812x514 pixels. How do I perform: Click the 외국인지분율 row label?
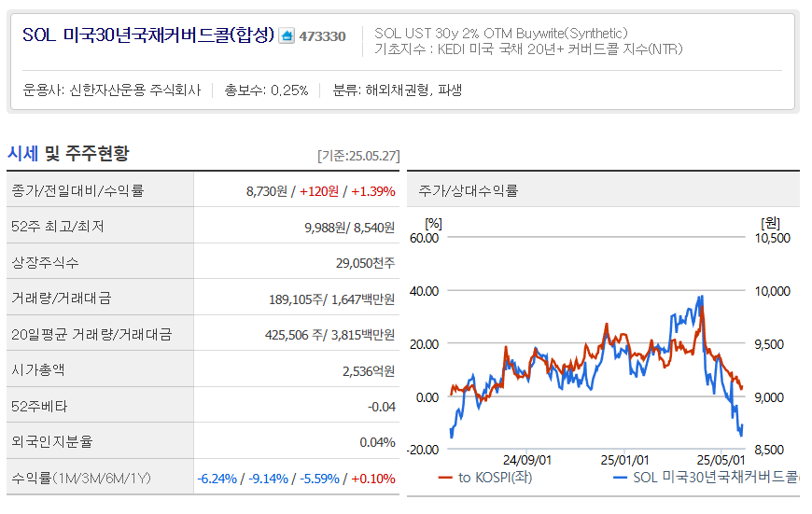(x=51, y=441)
